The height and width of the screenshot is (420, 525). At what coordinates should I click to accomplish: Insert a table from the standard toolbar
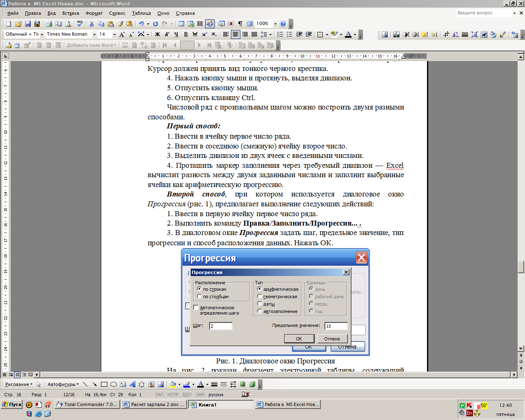181,24
